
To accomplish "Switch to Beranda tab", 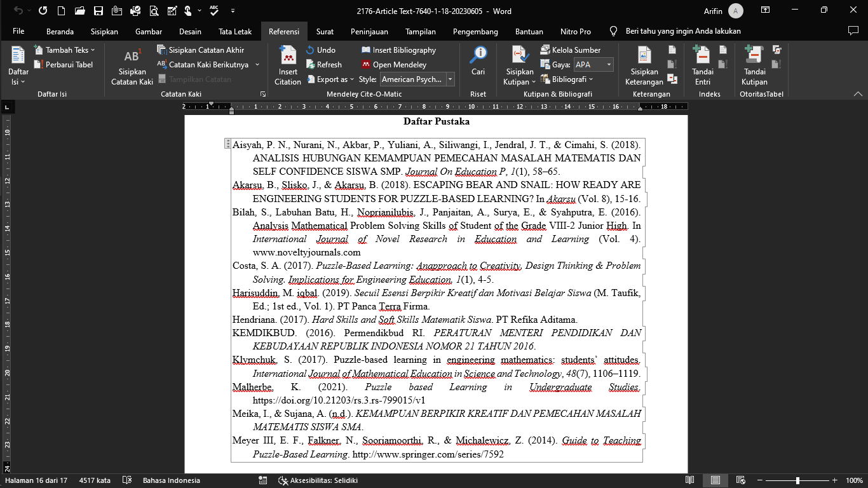I will (x=60, y=31).
